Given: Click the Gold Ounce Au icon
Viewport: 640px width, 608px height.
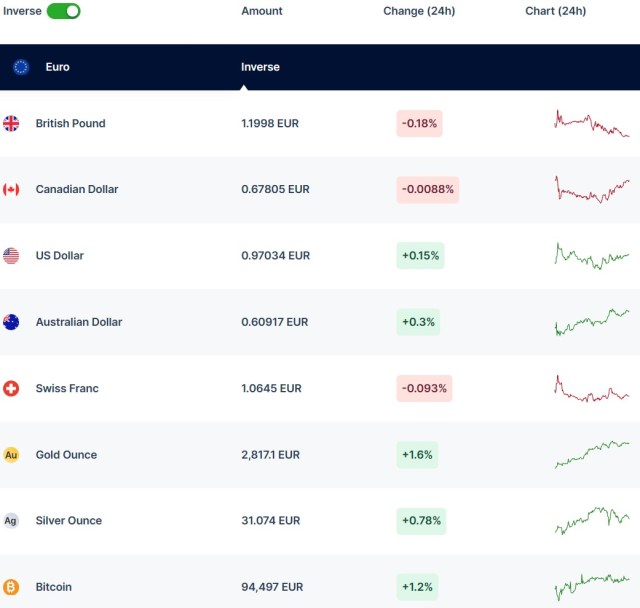Looking at the screenshot, I should click(x=11, y=455).
